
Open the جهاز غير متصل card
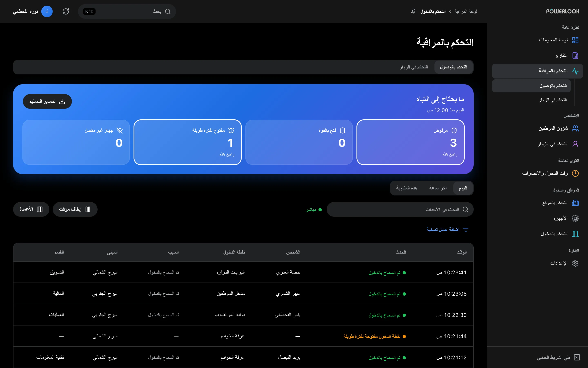coord(76,142)
